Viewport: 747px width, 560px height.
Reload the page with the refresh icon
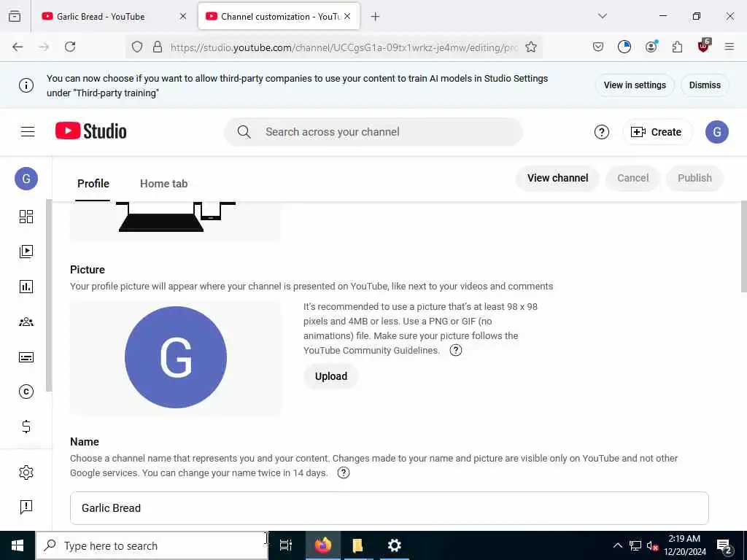pos(70,47)
